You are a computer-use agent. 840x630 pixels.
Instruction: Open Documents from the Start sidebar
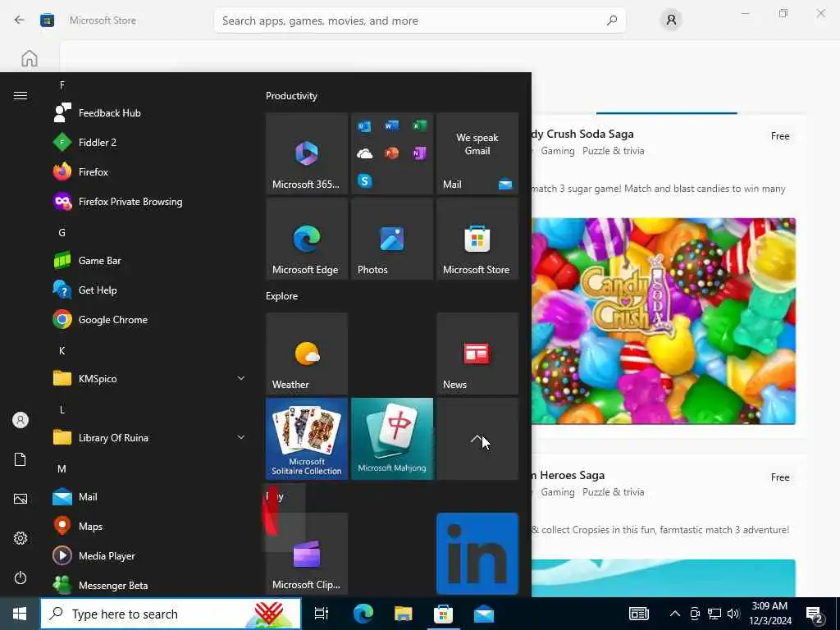[x=21, y=459]
